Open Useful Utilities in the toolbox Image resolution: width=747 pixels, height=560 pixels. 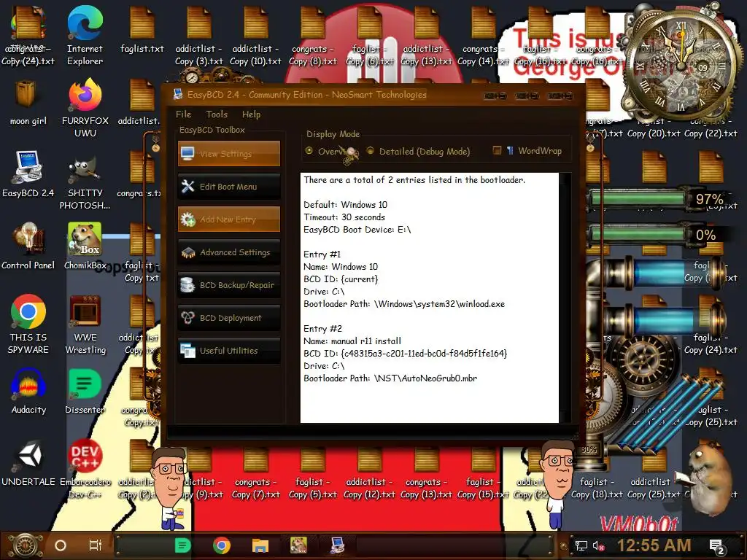229,351
